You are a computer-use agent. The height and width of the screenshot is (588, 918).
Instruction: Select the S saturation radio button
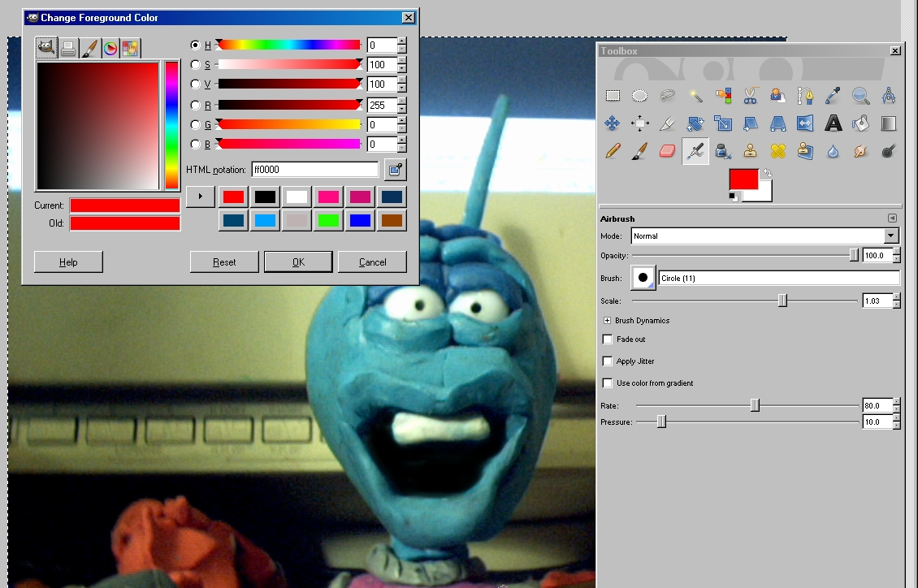pyautogui.click(x=195, y=65)
